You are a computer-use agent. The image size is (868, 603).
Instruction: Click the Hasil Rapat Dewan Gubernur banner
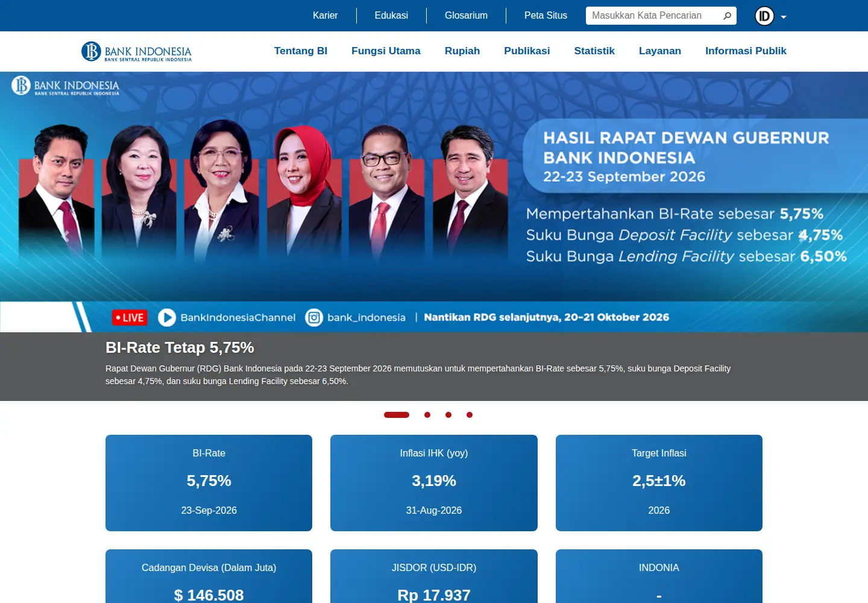point(434,202)
